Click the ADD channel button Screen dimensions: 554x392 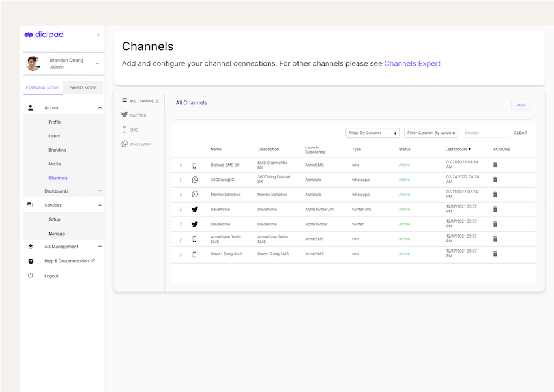[520, 105]
